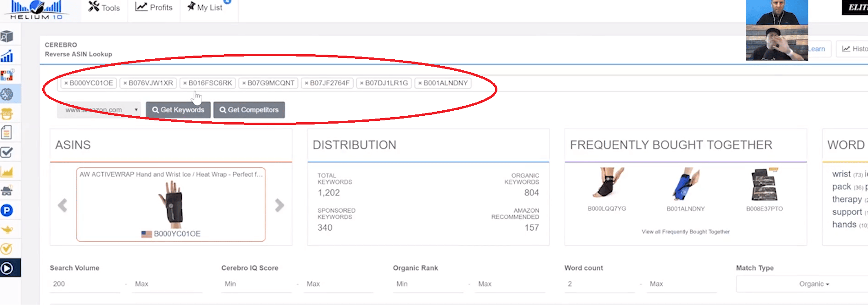Remove ASIN tag B07JF2764F
The width and height of the screenshot is (868, 306).
tap(306, 83)
